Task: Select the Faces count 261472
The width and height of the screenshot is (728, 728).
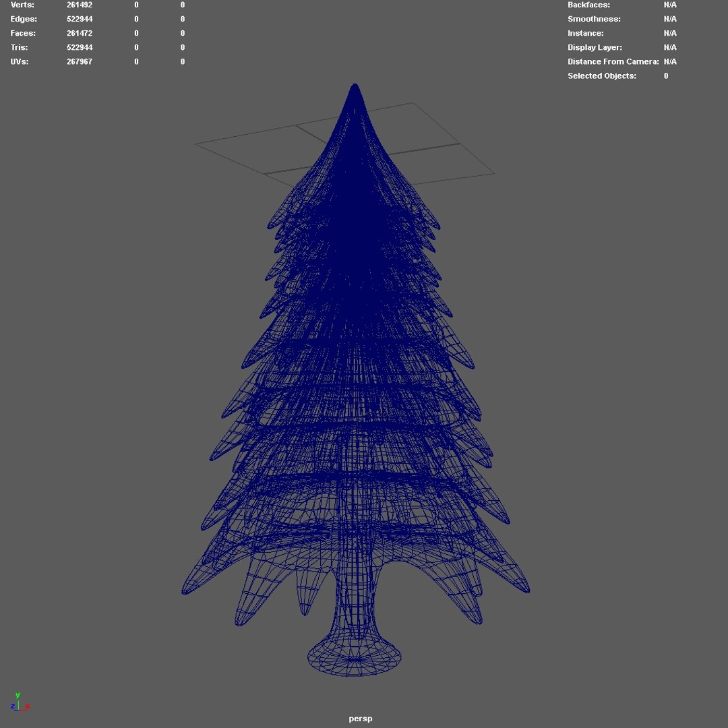Action: point(80,34)
